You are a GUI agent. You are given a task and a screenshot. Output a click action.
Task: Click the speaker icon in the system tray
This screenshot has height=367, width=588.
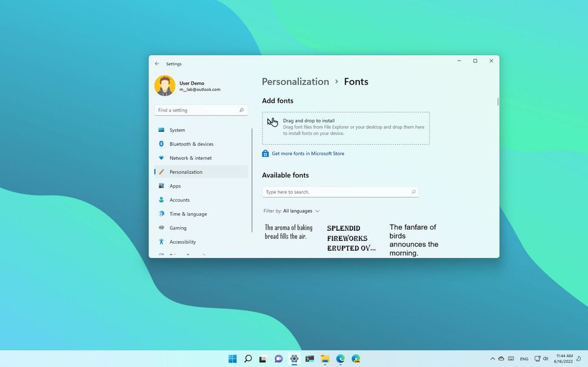[544, 359]
